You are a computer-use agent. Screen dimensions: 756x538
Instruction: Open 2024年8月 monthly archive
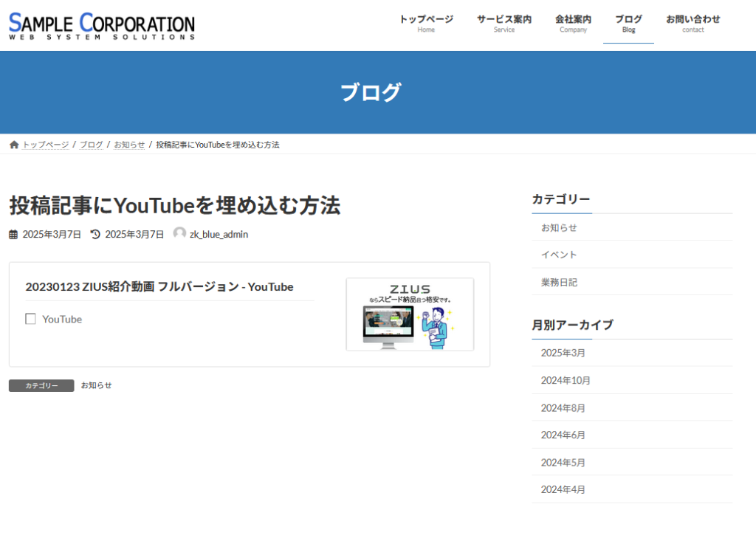(x=563, y=408)
